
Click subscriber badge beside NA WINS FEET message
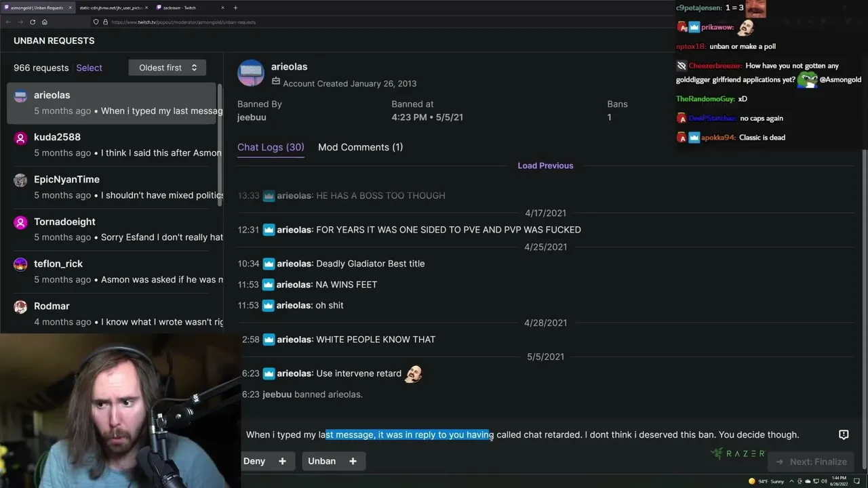(x=269, y=285)
